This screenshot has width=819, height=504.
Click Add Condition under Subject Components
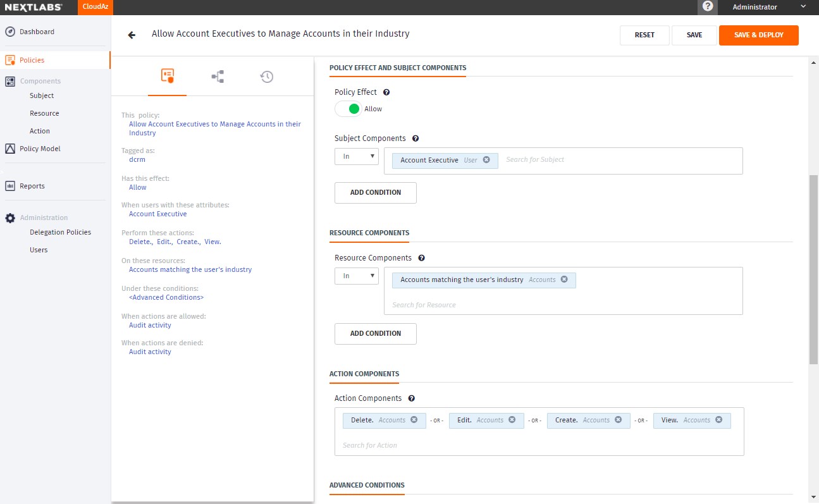[x=375, y=192]
